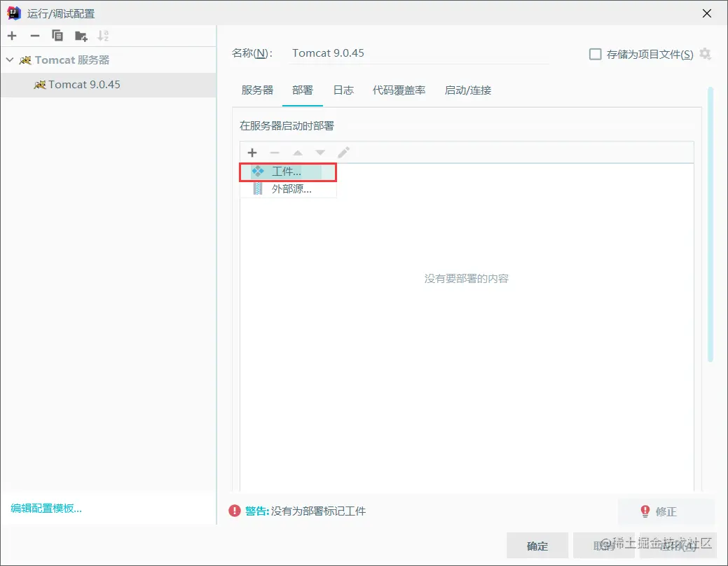
Task: Click the 在服务器启动时部署 label
Action: click(287, 126)
